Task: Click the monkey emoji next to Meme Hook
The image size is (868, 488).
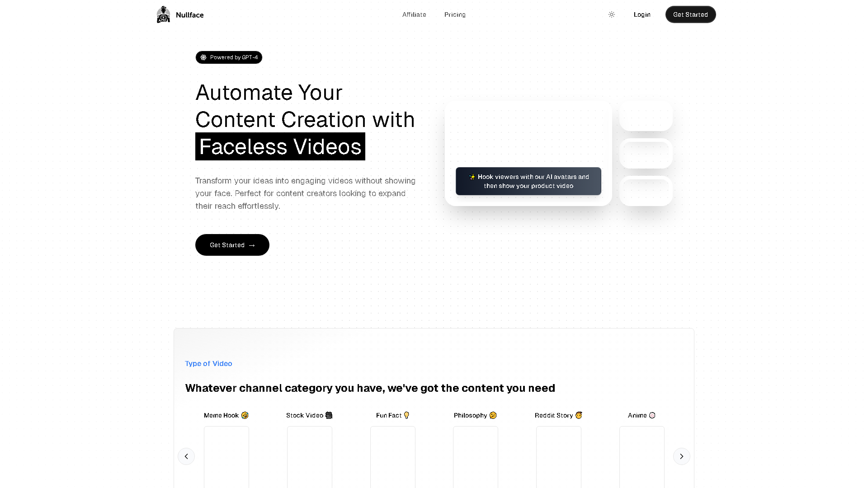Action: tap(245, 415)
